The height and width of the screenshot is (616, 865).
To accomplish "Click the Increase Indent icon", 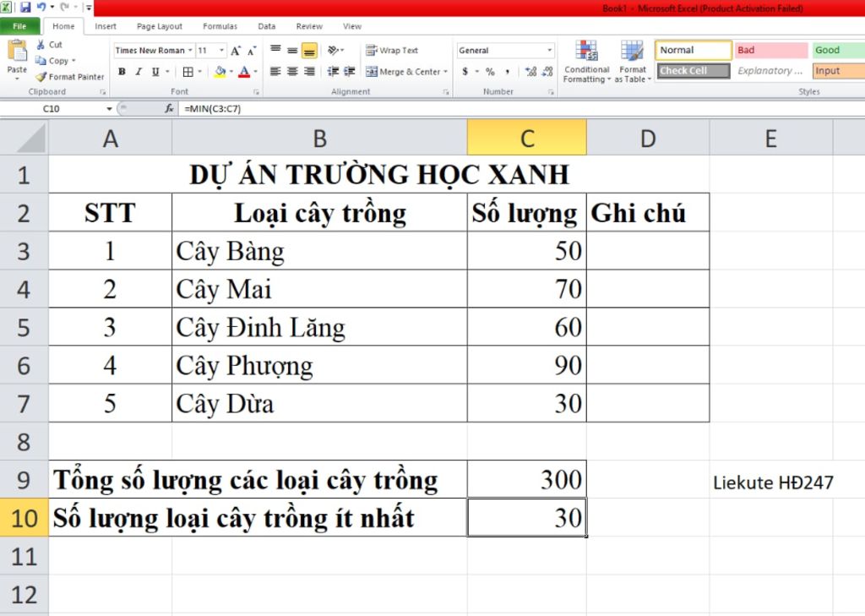I will (350, 72).
